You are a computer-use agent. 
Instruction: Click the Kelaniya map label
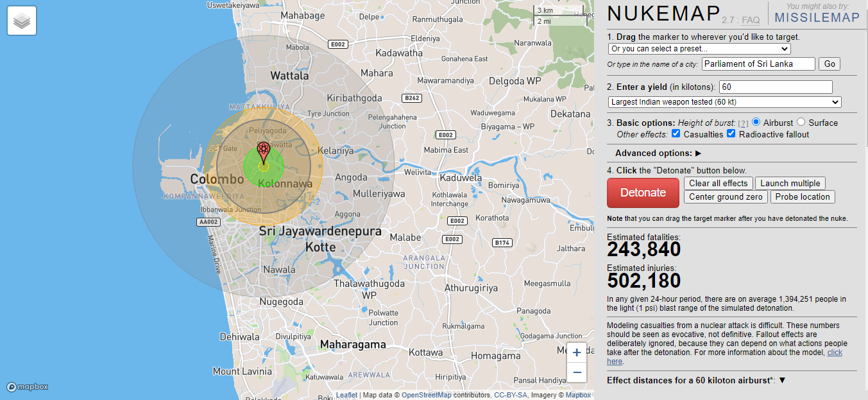336,151
